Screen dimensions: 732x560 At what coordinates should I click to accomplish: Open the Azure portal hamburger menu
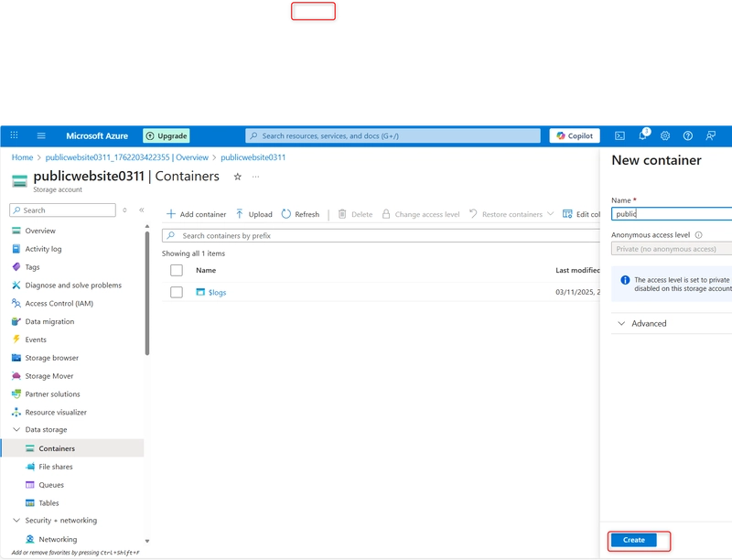[41, 135]
